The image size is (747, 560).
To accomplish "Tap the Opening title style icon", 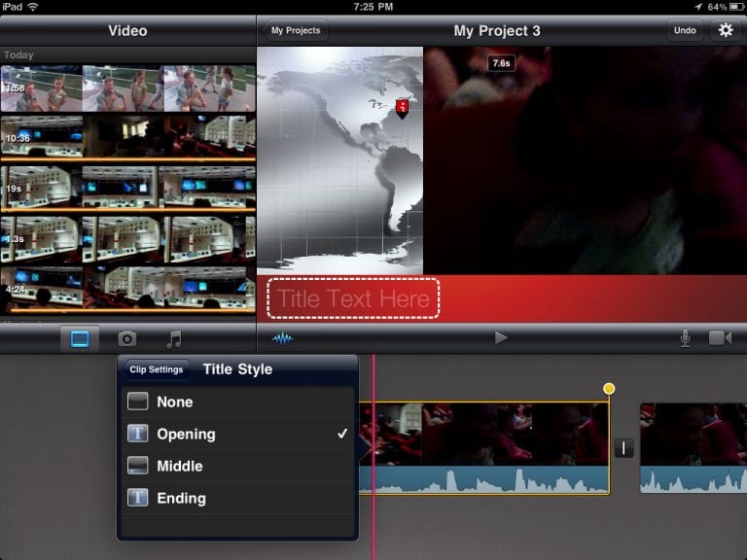I will 138,434.
